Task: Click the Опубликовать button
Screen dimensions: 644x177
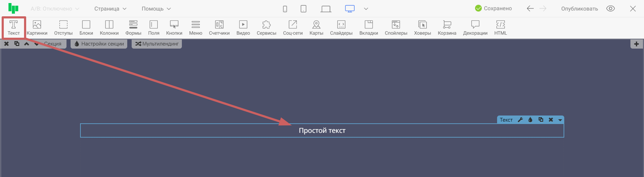Action: point(579,8)
